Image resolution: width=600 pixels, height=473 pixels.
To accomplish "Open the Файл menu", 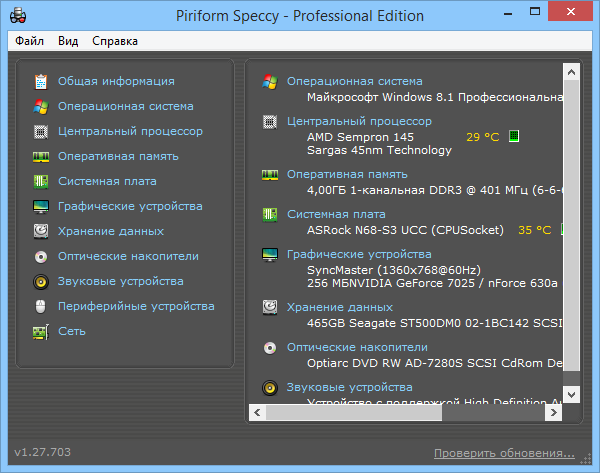I will click(x=29, y=41).
